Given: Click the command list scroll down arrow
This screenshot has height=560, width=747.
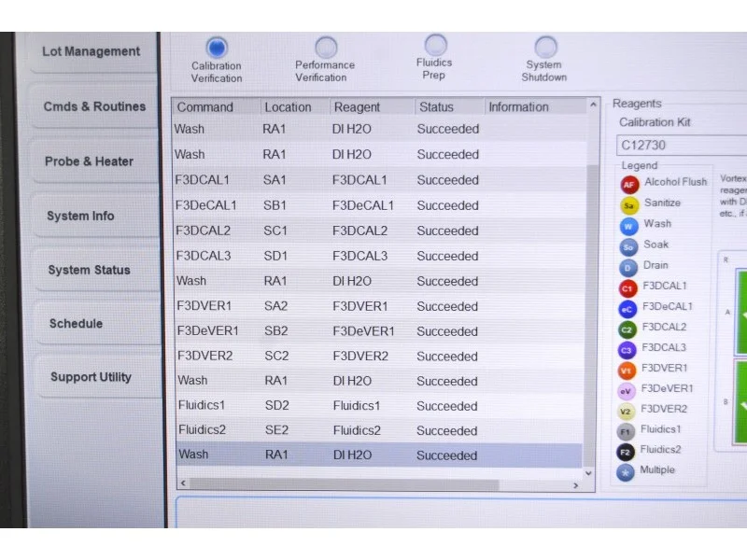Looking at the screenshot, I should coord(588,473).
